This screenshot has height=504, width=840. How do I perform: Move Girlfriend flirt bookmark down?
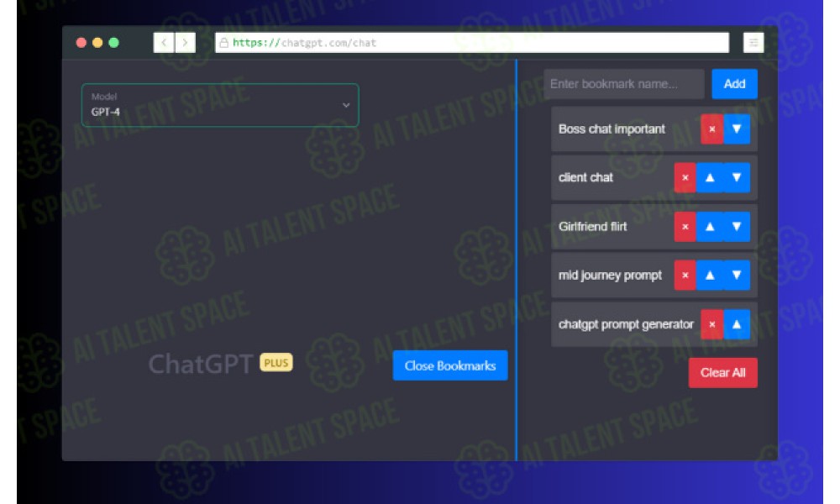click(737, 227)
